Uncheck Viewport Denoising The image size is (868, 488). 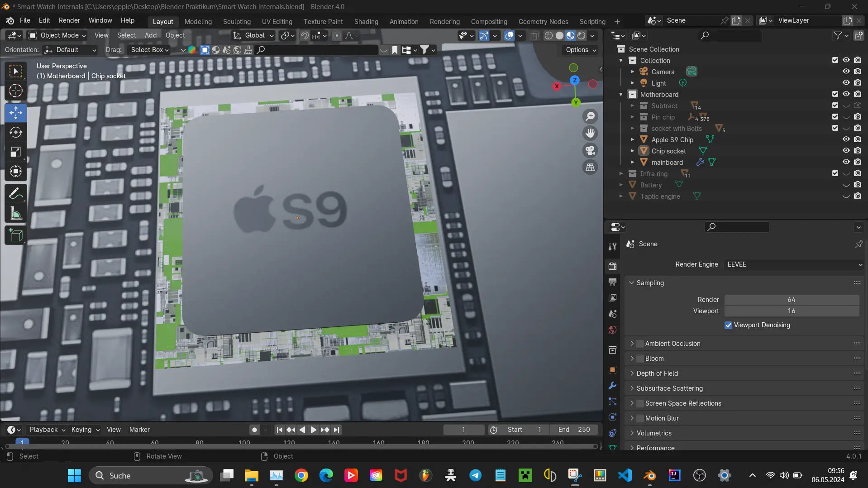tap(728, 325)
